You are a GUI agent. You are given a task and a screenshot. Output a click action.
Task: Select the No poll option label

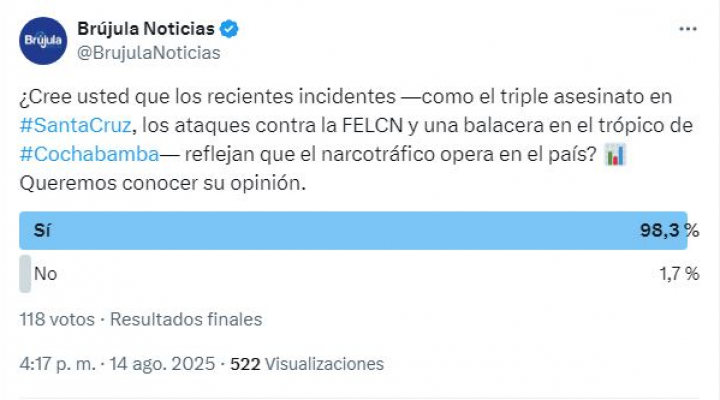tap(45, 274)
